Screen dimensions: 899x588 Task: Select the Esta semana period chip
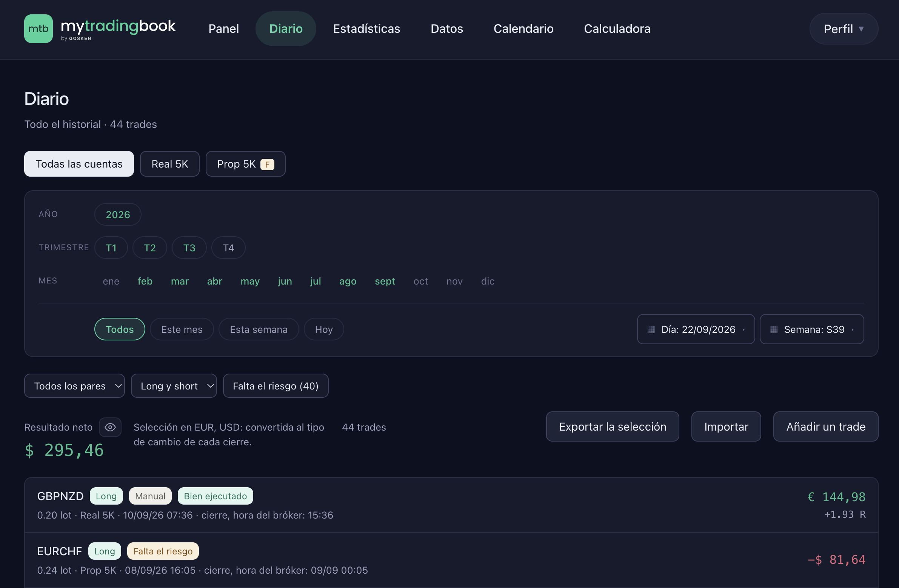[x=259, y=329]
